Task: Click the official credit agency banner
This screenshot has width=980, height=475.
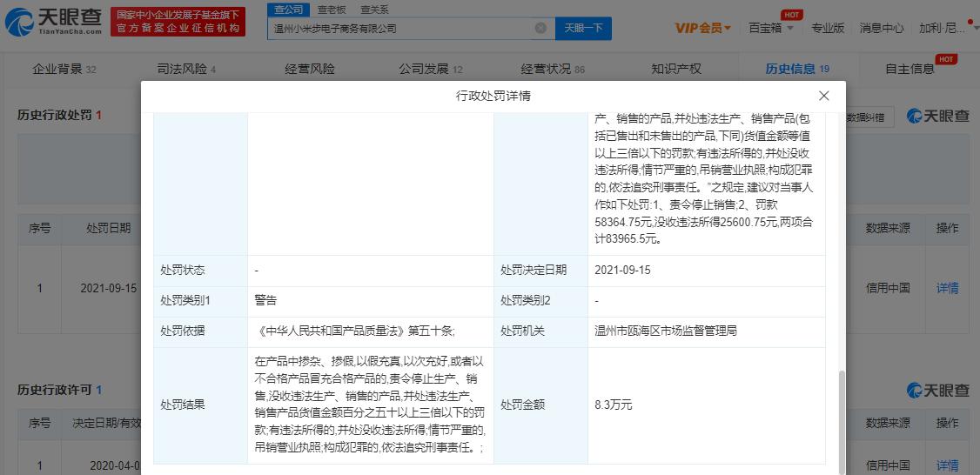Action: tap(178, 22)
